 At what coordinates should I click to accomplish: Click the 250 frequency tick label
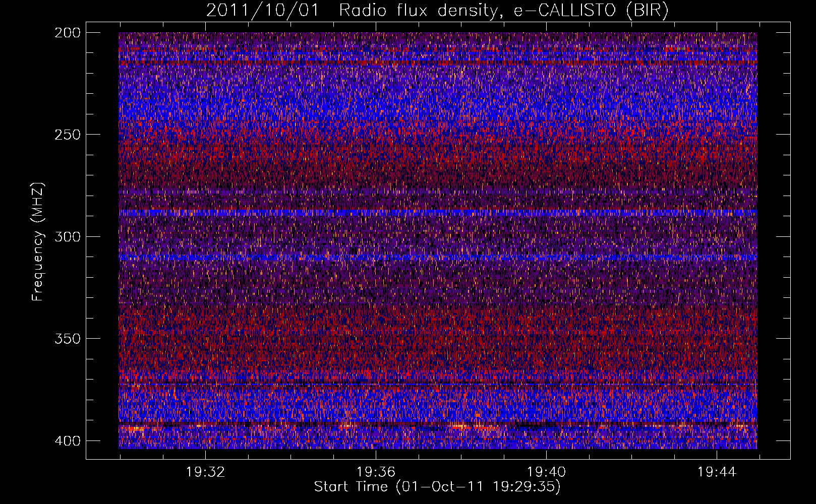click(67, 135)
